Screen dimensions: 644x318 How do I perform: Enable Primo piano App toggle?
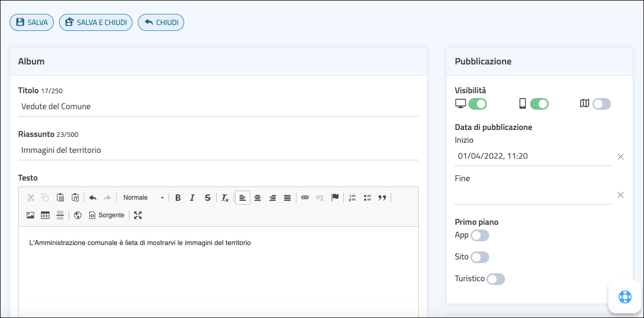(x=480, y=235)
